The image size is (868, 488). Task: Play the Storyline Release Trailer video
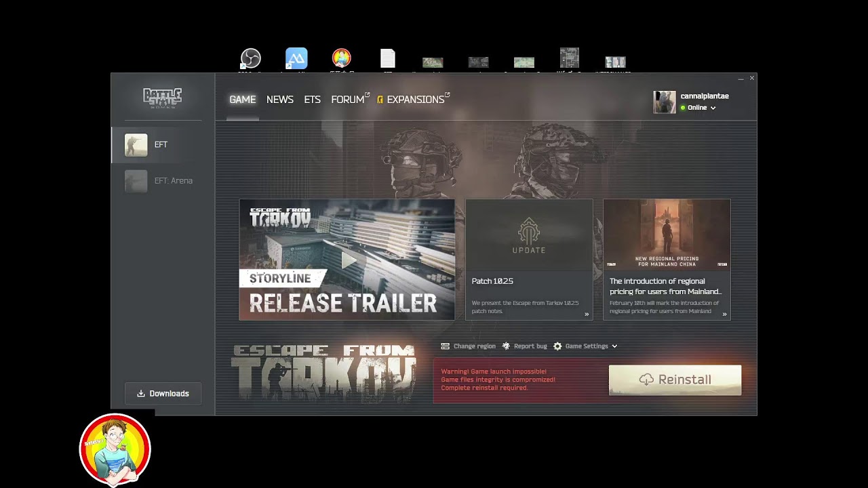(x=347, y=260)
